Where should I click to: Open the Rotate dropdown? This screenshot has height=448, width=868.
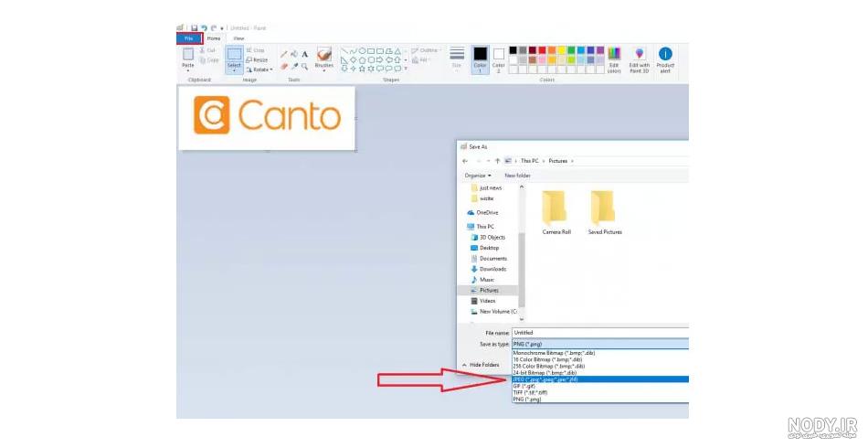[x=259, y=69]
